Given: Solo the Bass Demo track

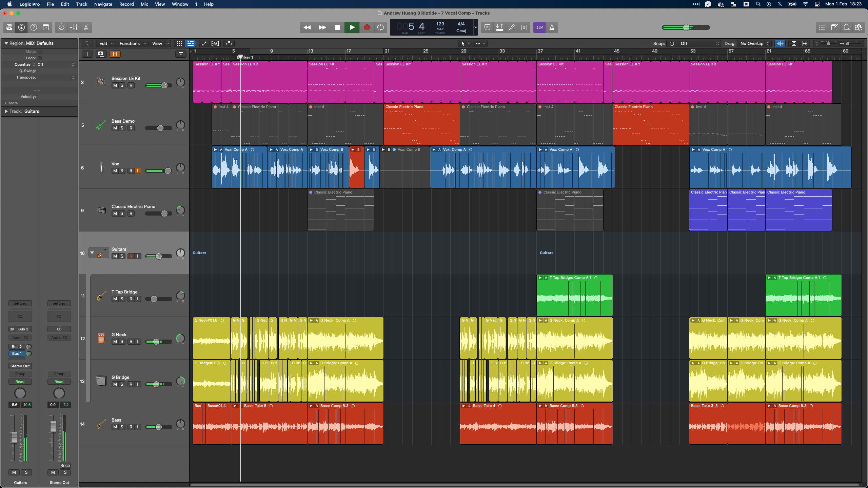Looking at the screenshot, I should [x=122, y=128].
